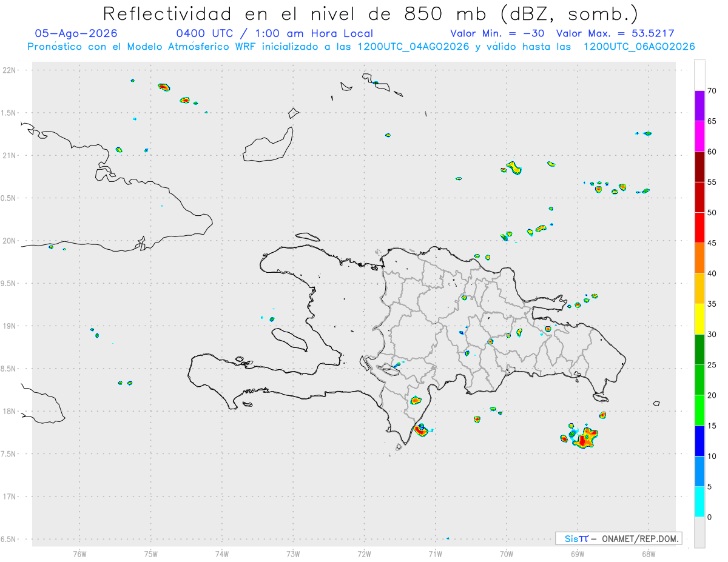Click the cyan 0–5 dBZ colorbar segment
This screenshot has height=562, width=728.
tap(699, 502)
